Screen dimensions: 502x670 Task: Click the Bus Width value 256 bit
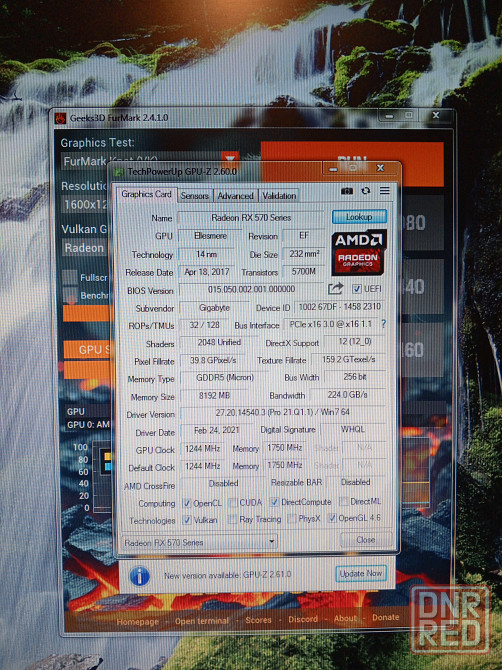(x=355, y=377)
